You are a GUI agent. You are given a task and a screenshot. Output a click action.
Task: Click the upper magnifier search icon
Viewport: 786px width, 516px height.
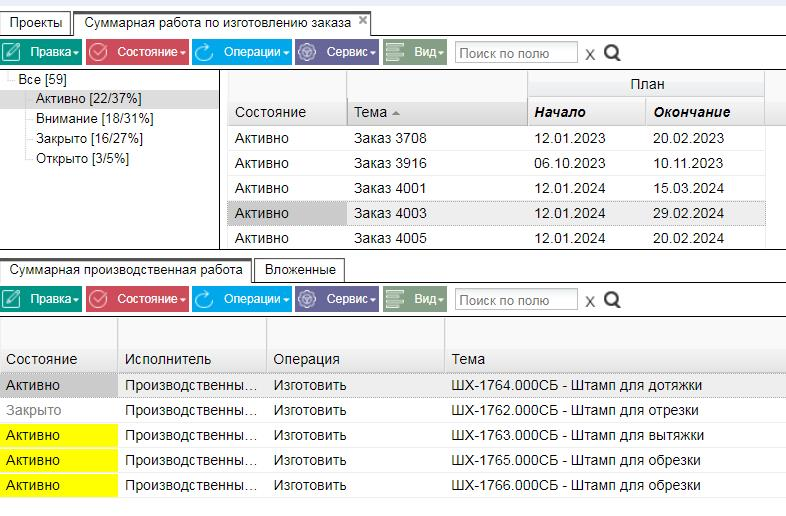[612, 53]
